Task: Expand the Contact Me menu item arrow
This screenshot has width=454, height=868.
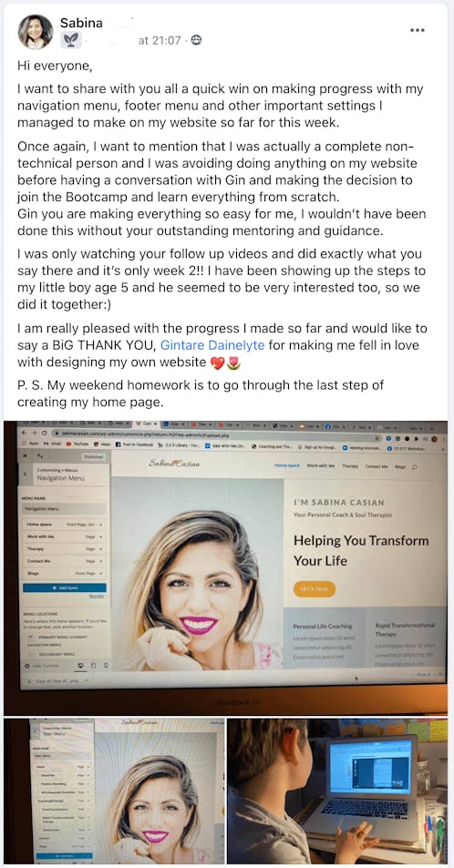Action: coord(101,561)
